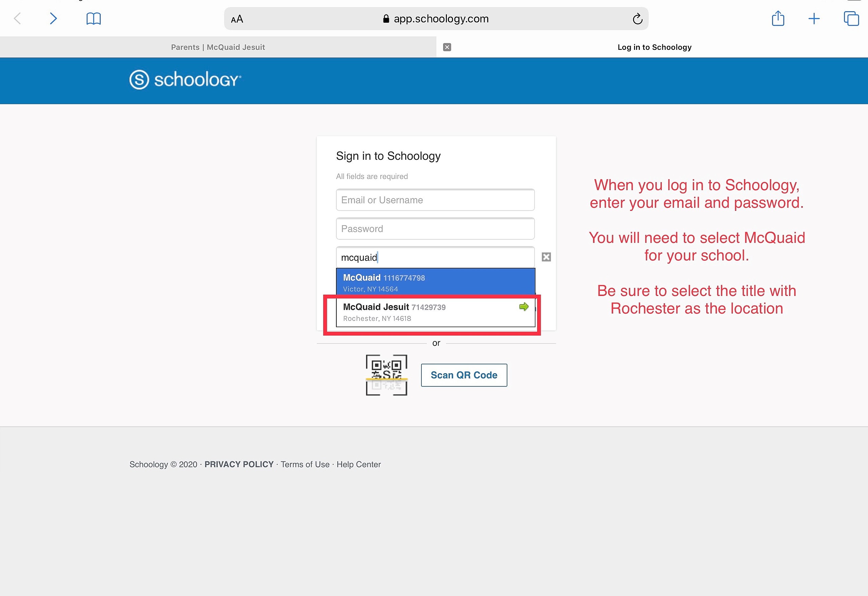
Task: Go back with Safari's back arrow
Action: coord(17,18)
